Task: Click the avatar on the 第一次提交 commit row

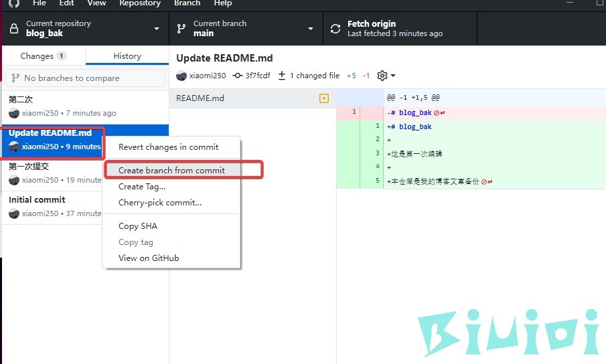Action: coord(14,180)
